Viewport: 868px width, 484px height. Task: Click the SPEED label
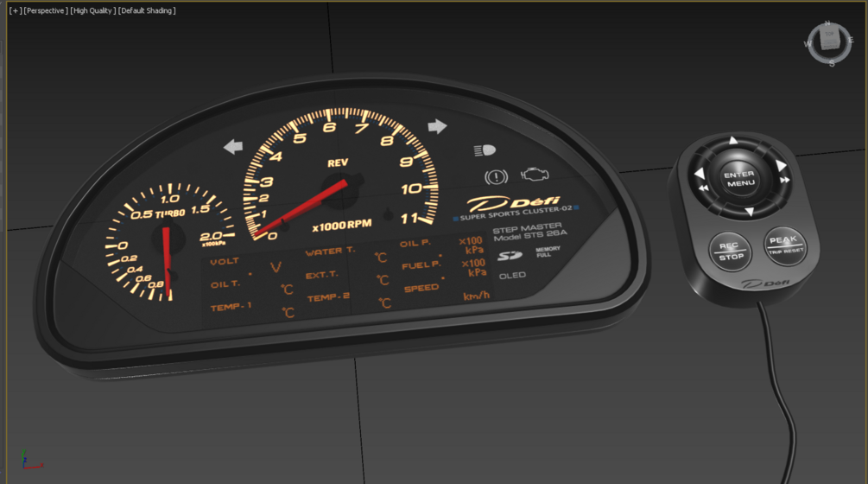click(421, 289)
